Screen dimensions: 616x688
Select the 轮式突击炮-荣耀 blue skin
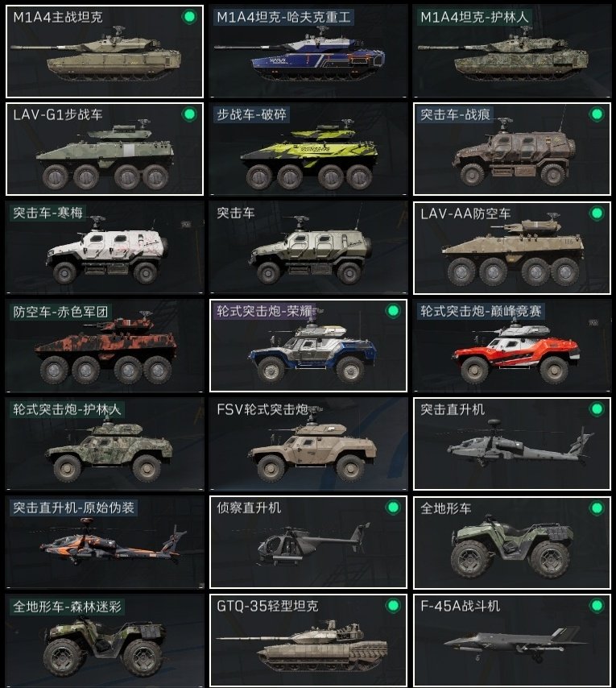coord(308,346)
